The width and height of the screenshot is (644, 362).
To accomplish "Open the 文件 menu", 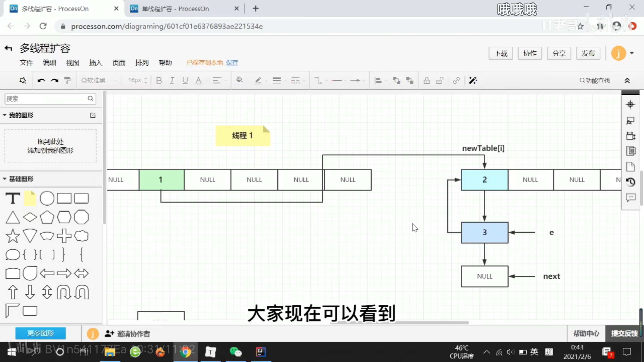I will pyautogui.click(x=26, y=63).
